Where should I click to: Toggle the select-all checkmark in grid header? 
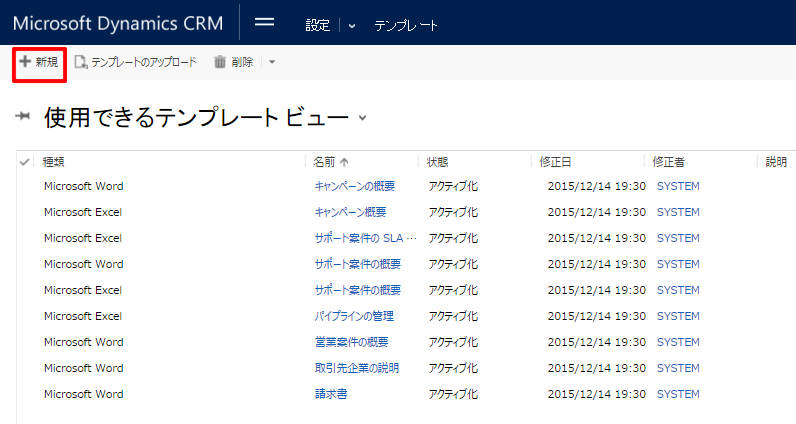coord(24,162)
